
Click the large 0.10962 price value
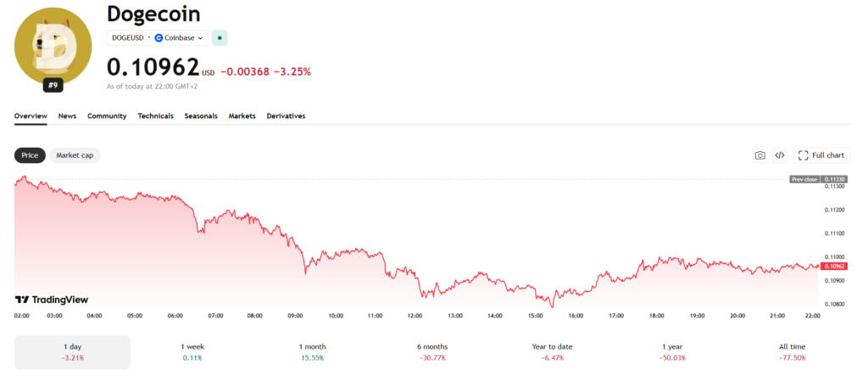pyautogui.click(x=153, y=68)
